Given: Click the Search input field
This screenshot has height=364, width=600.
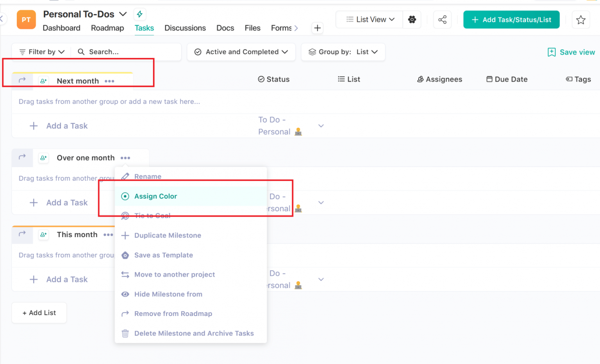Looking at the screenshot, I should coord(126,52).
